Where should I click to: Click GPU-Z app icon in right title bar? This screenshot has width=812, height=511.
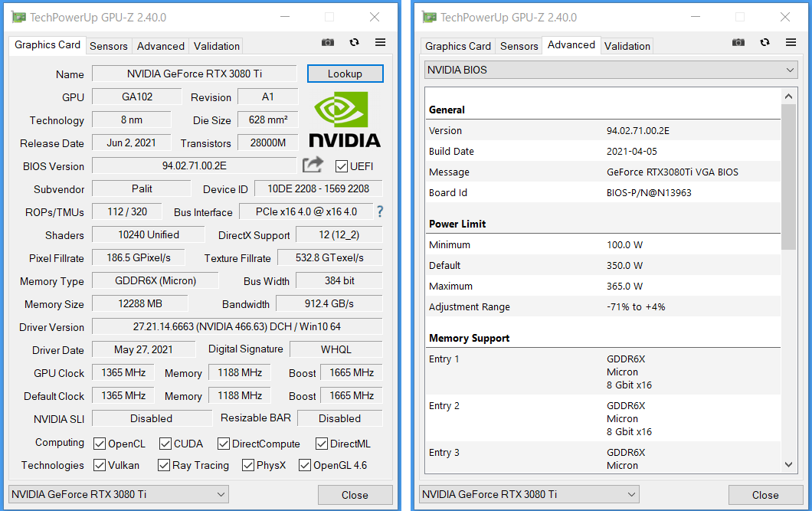429,17
